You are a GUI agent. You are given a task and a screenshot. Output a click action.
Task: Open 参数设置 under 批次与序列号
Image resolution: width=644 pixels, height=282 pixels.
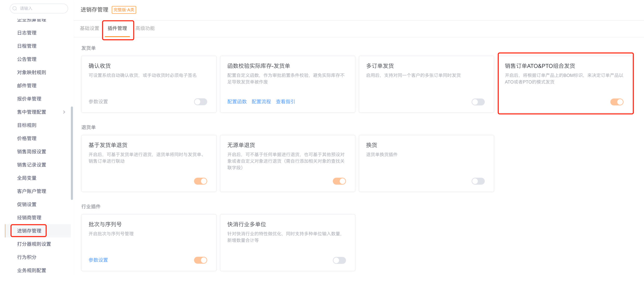[98, 260]
